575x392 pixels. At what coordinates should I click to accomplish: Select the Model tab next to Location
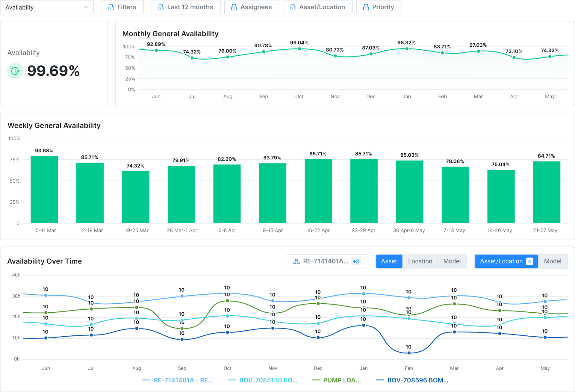[452, 261]
